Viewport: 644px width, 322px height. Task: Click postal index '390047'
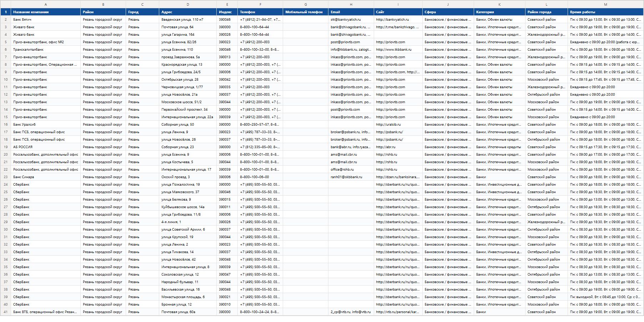(227, 274)
